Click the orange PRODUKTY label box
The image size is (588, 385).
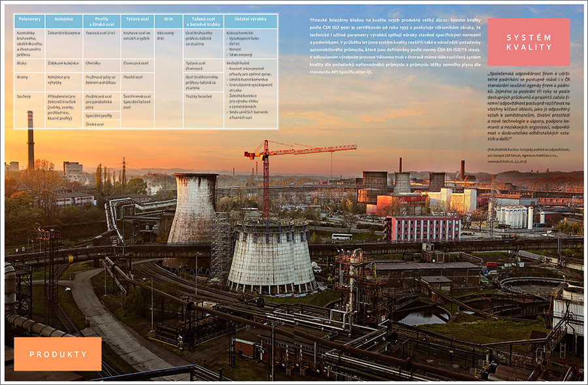click(x=57, y=354)
